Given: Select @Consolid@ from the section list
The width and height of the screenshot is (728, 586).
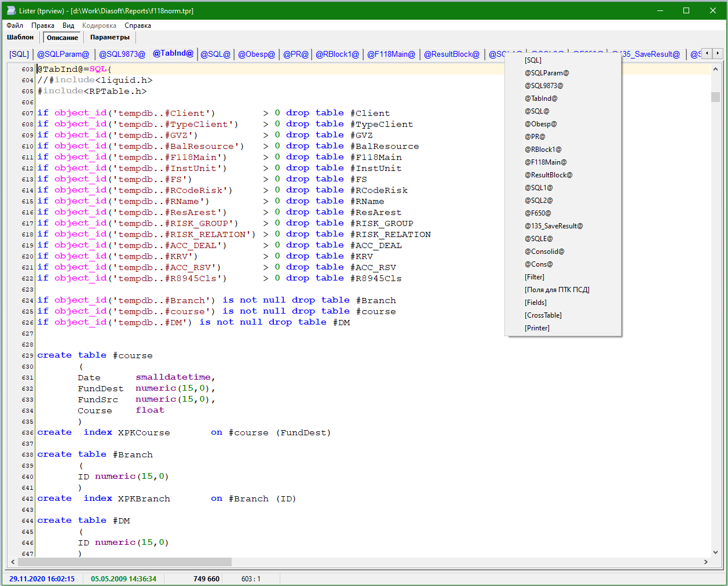Looking at the screenshot, I should 544,252.
